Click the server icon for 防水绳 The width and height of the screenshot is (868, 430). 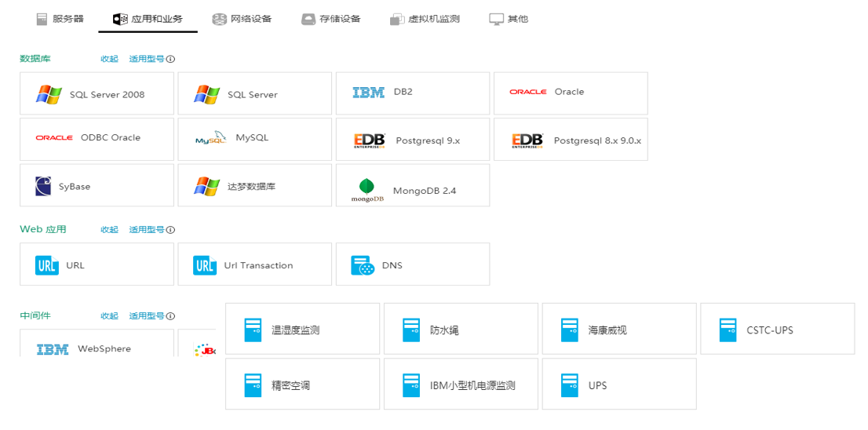[x=411, y=330]
